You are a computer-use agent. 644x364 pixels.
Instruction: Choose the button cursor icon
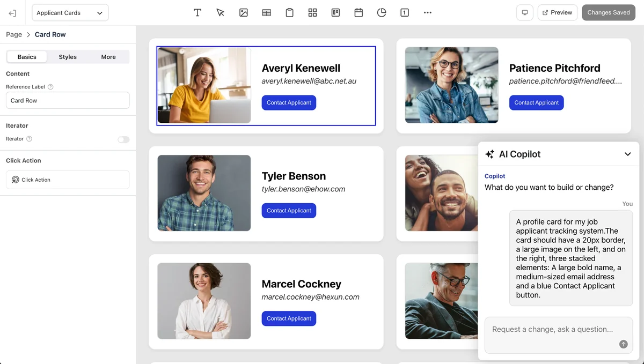(x=221, y=12)
